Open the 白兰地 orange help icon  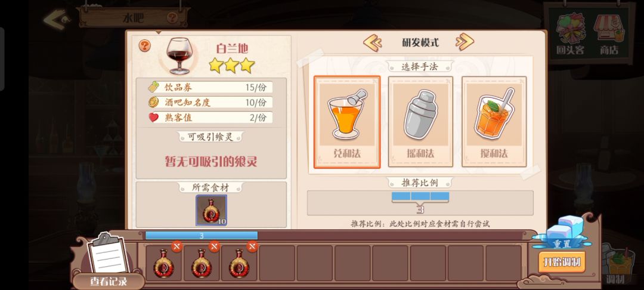[x=144, y=45]
